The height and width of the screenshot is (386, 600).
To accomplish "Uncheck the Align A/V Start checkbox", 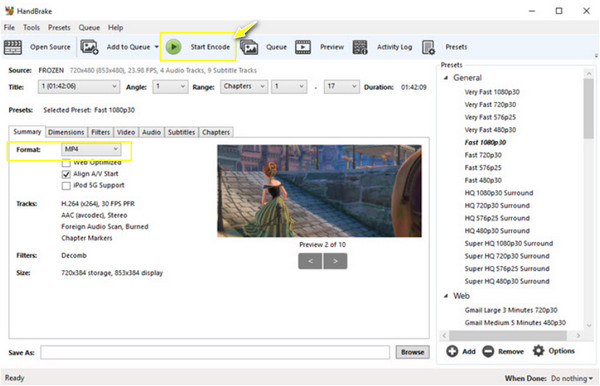I will pyautogui.click(x=66, y=174).
